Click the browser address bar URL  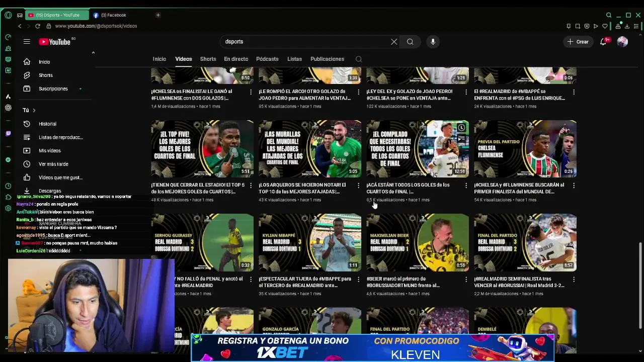tap(96, 26)
